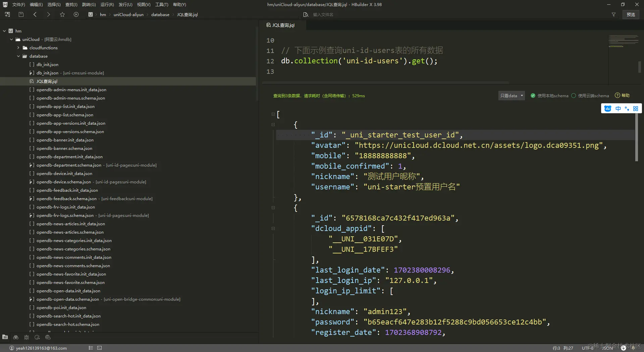The image size is (644, 352).
Task: Click the Baidu IME logo icon
Action: coord(608,109)
